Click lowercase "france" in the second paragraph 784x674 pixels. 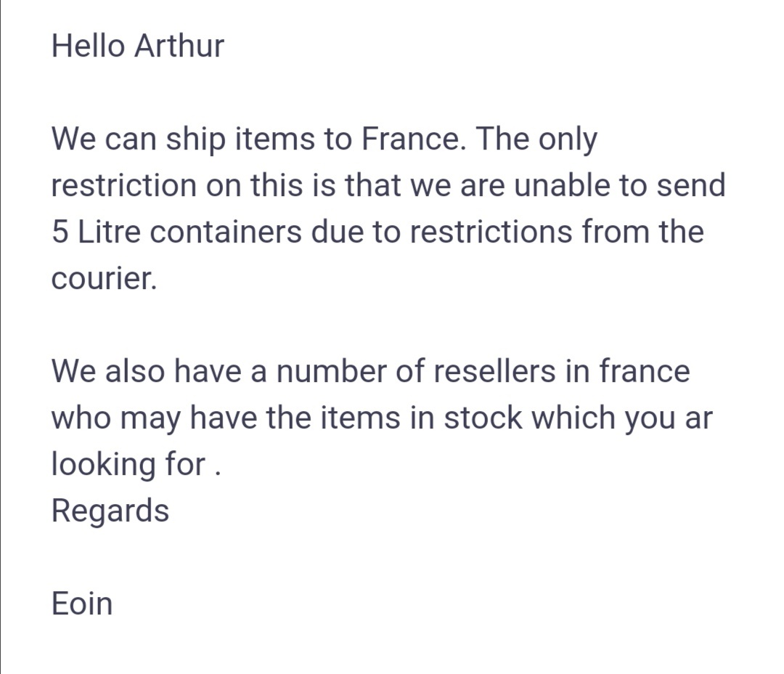point(644,371)
